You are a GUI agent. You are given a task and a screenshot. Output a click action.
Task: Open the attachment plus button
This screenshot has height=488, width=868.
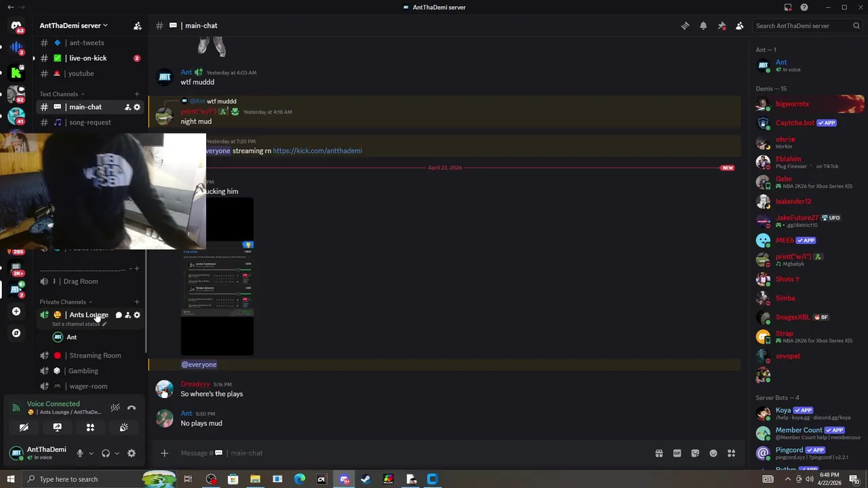(164, 453)
